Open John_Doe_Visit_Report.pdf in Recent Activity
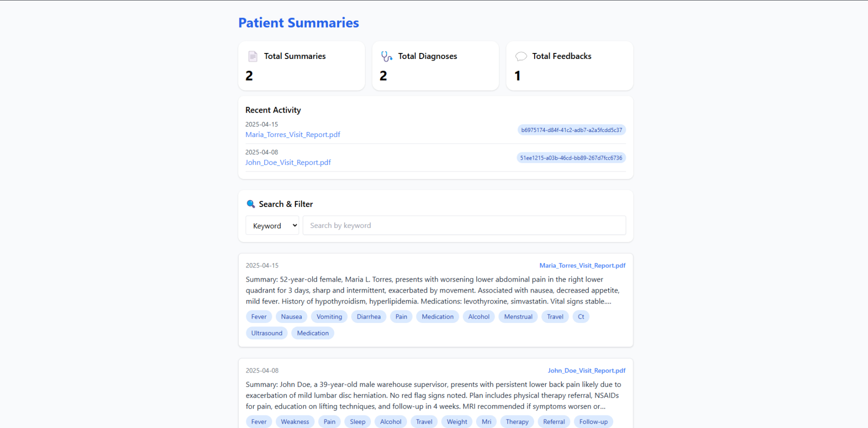The height and width of the screenshot is (428, 868). click(x=288, y=162)
